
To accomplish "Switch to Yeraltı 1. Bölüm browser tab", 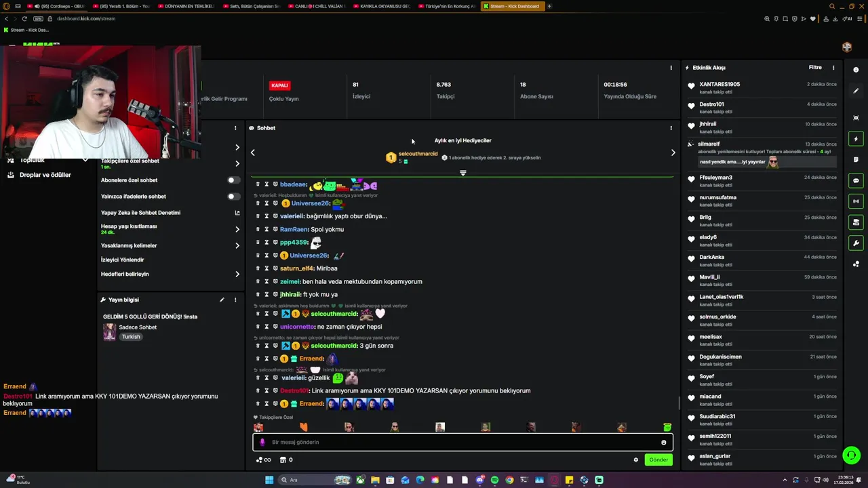I will pos(120,6).
